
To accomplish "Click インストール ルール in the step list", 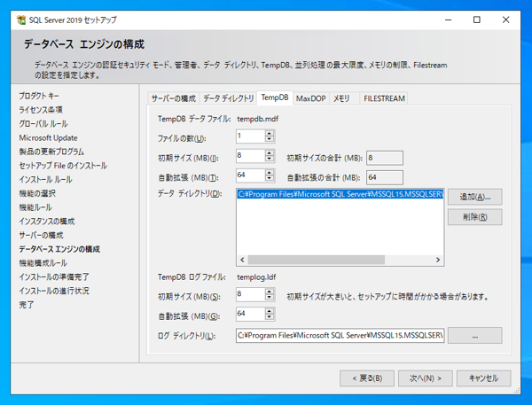I will click(x=45, y=179).
